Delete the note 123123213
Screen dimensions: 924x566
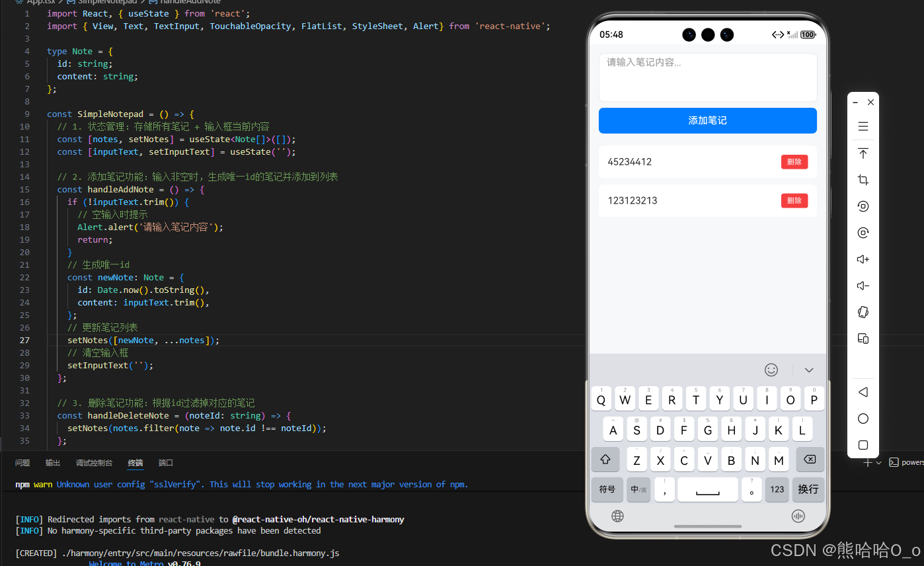click(x=794, y=200)
